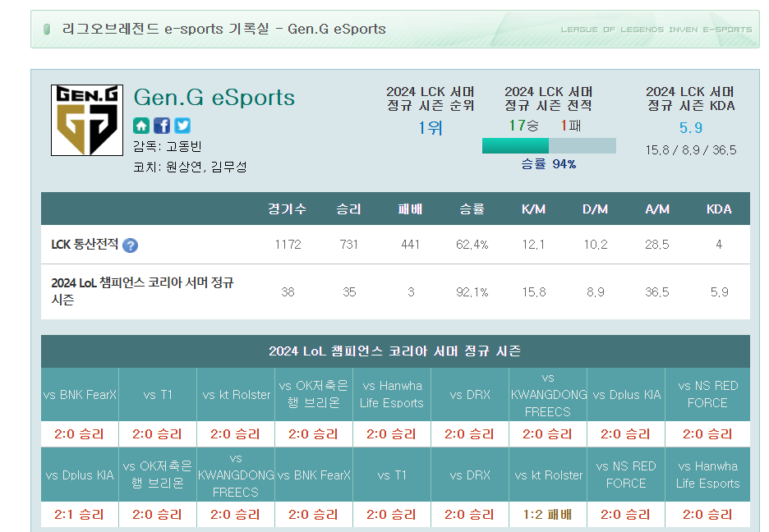Click the 15.8 / 8.9 / 36.5 stat line
This screenshot has width=769, height=532.
pyautogui.click(x=690, y=150)
